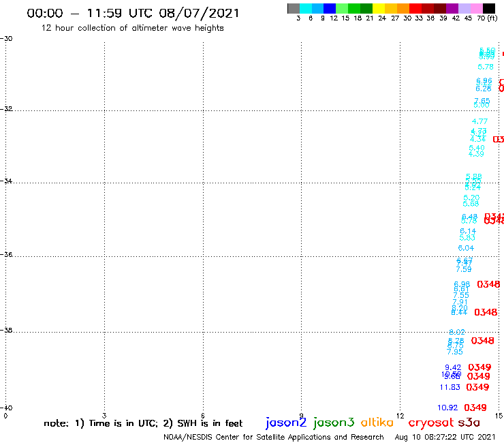Click wave height value 5.20
The width and height of the screenshot is (504, 443).
click(x=471, y=198)
